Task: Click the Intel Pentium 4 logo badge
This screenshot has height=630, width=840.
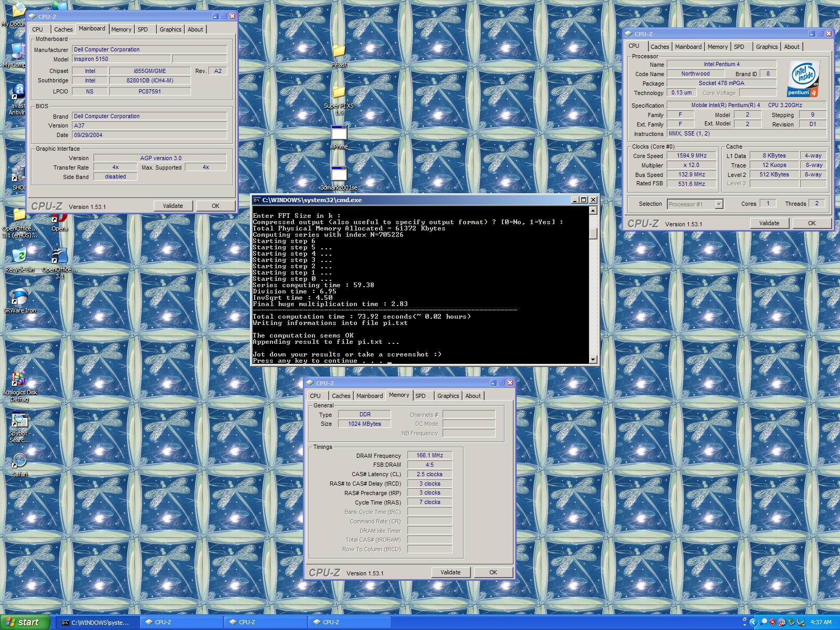Action: (803, 78)
